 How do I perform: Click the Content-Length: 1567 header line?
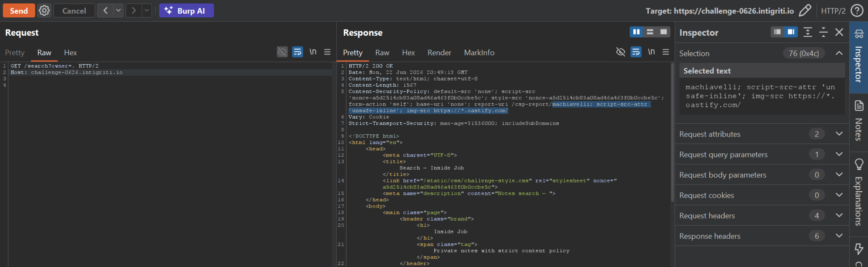[x=382, y=85]
